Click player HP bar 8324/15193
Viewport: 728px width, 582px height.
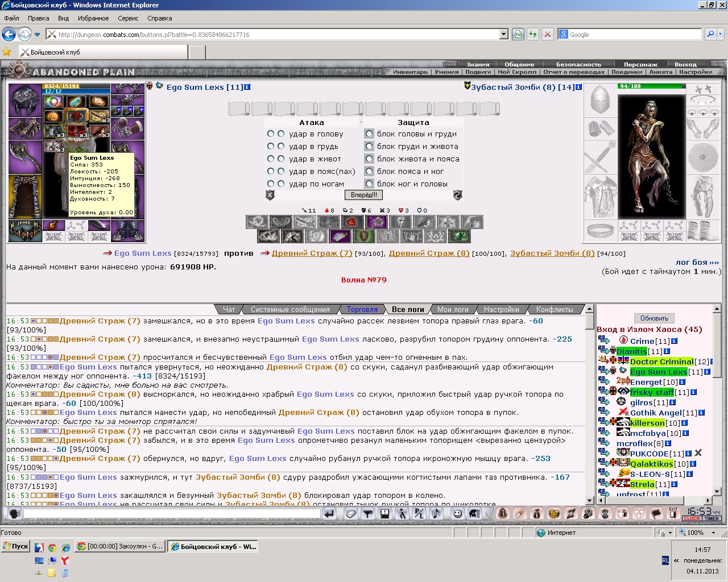click(77, 86)
